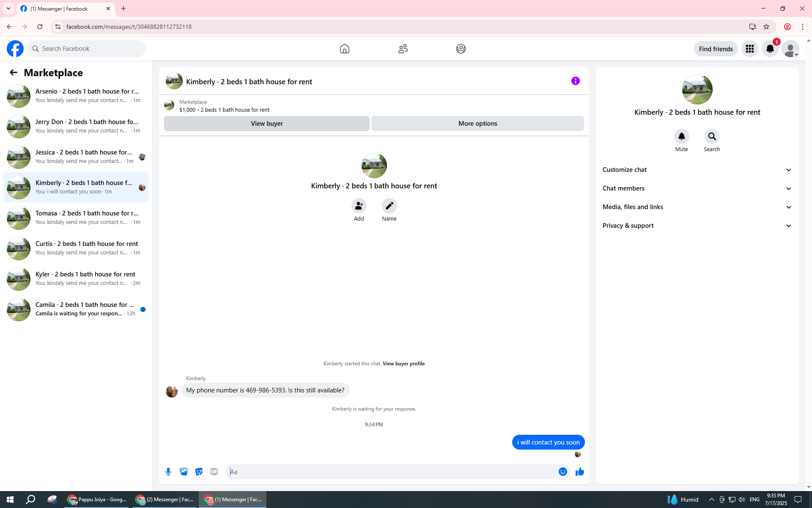The image size is (812, 508).
Task: Expand Media, files and links section
Action: click(x=697, y=207)
